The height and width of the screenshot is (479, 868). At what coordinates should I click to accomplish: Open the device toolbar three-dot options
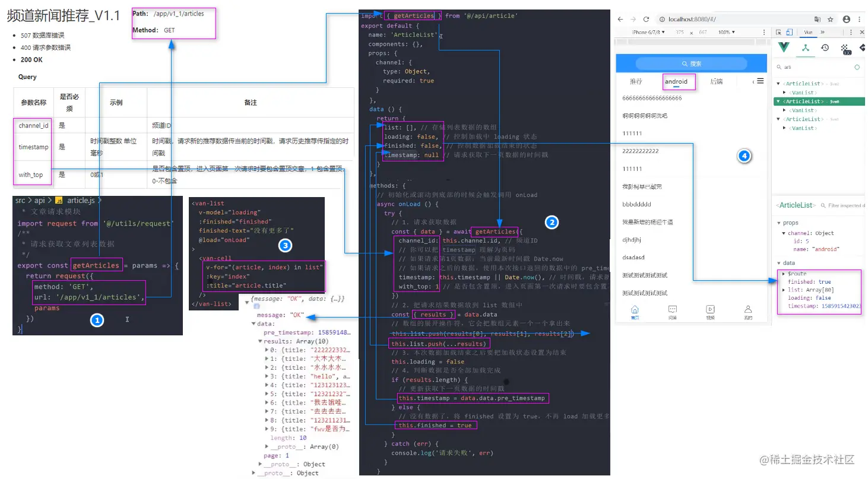(x=765, y=32)
